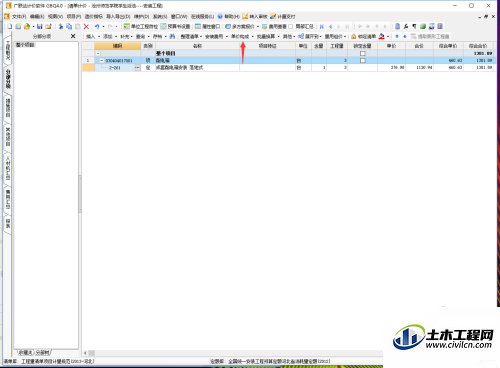Click the 计量支付 button

[283, 16]
